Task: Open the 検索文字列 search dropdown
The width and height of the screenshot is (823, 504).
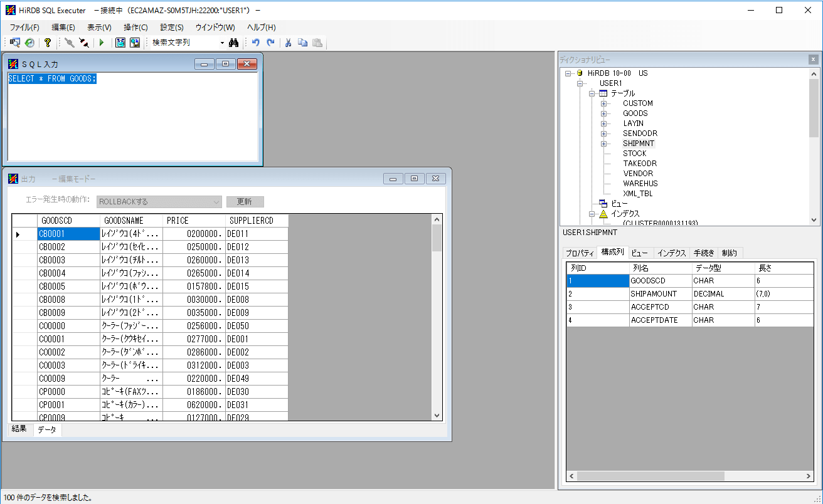Action: 222,42
